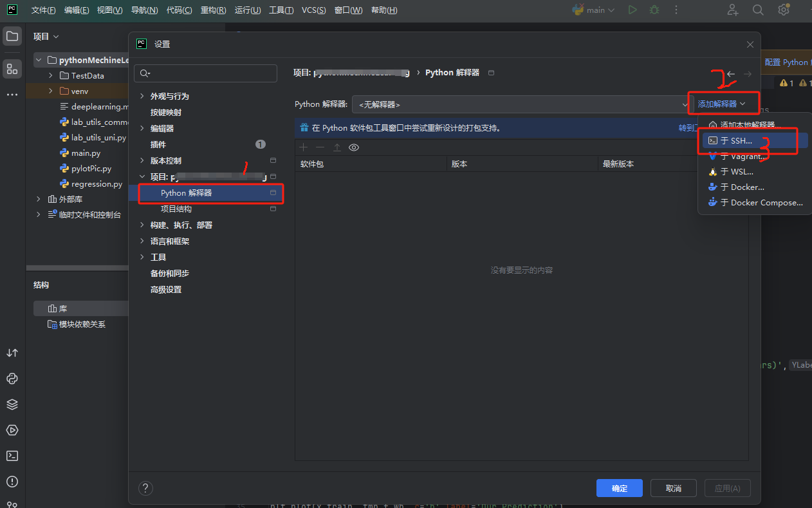Toggle the show early releases eye icon

(354, 147)
